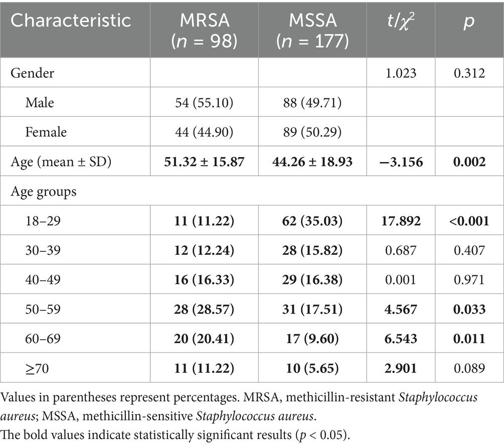Screen dimensions: 504x446
Task: Click the Age groups row label
Action: (x=43, y=192)
